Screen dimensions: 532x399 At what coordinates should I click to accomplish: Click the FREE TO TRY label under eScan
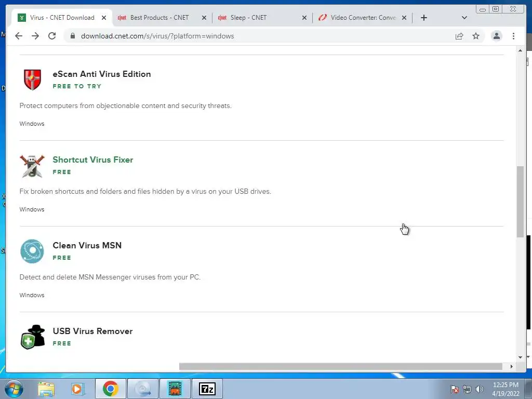pos(77,86)
